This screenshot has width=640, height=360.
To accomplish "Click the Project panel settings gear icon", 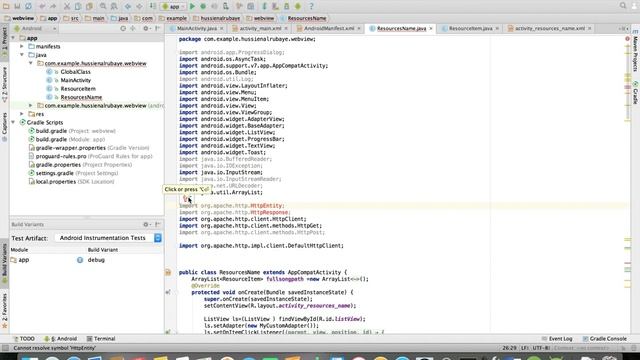I will 146,29.
